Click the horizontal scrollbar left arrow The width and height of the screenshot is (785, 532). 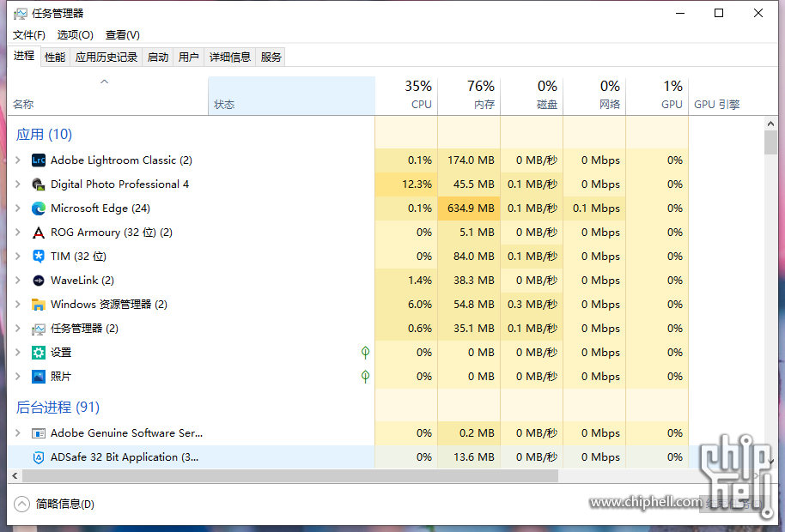click(15, 476)
